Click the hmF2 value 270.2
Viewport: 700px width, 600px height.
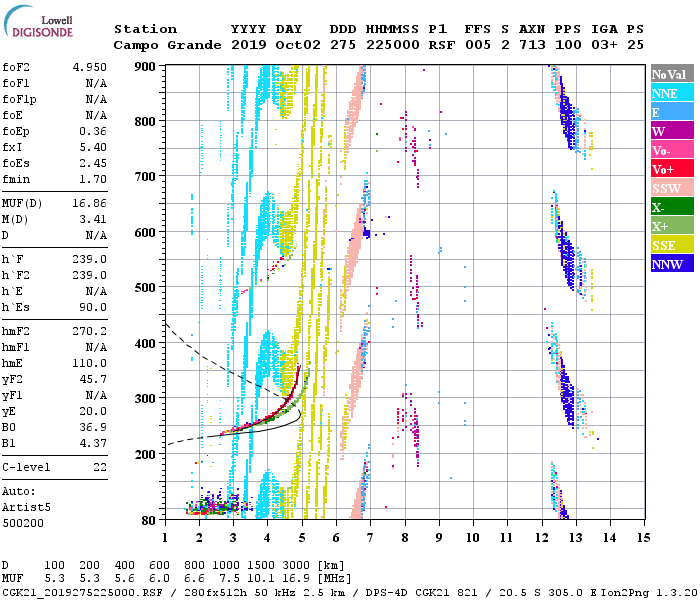[90, 331]
